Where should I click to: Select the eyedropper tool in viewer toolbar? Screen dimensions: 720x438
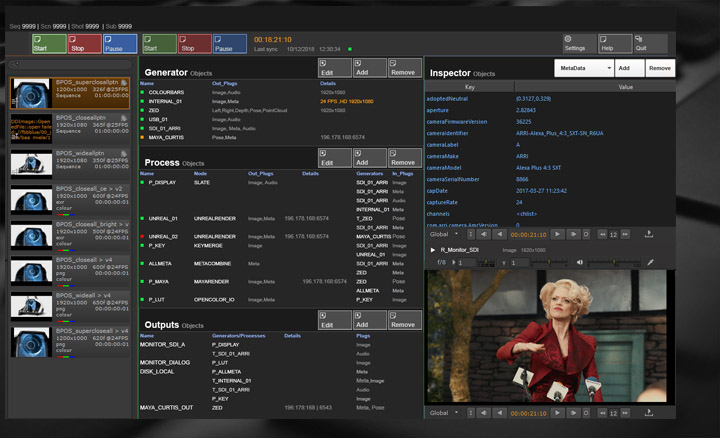coord(650,262)
